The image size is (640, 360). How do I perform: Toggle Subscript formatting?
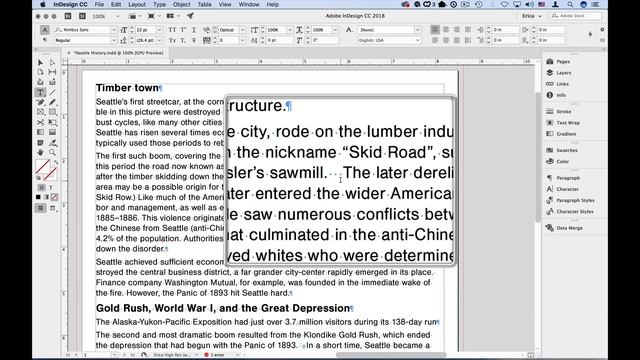(x=183, y=40)
